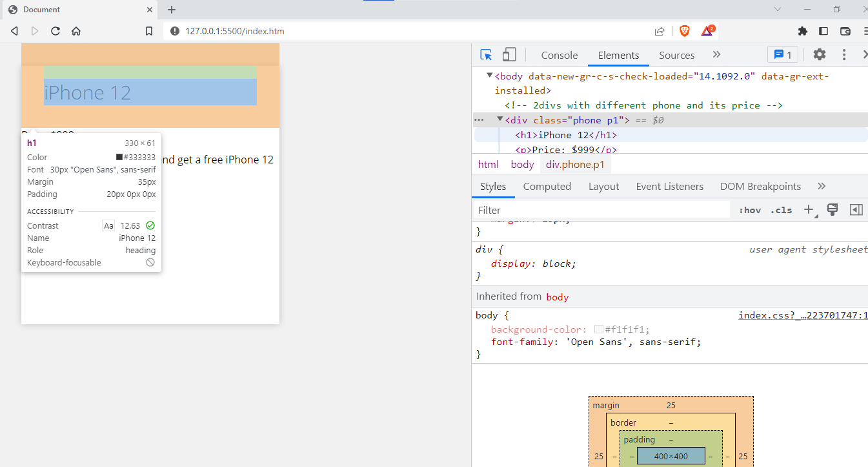Click div.phone.p1 in the breadcrumb
868x467 pixels.
tap(575, 164)
